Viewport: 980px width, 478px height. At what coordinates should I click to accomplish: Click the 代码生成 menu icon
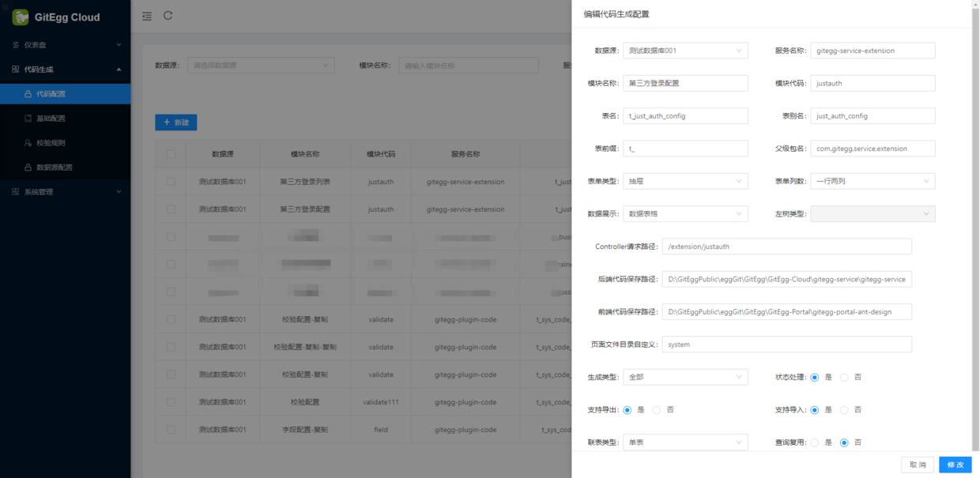[16, 70]
